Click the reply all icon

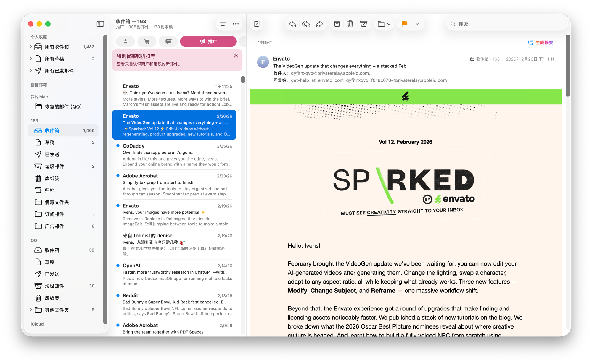(306, 24)
